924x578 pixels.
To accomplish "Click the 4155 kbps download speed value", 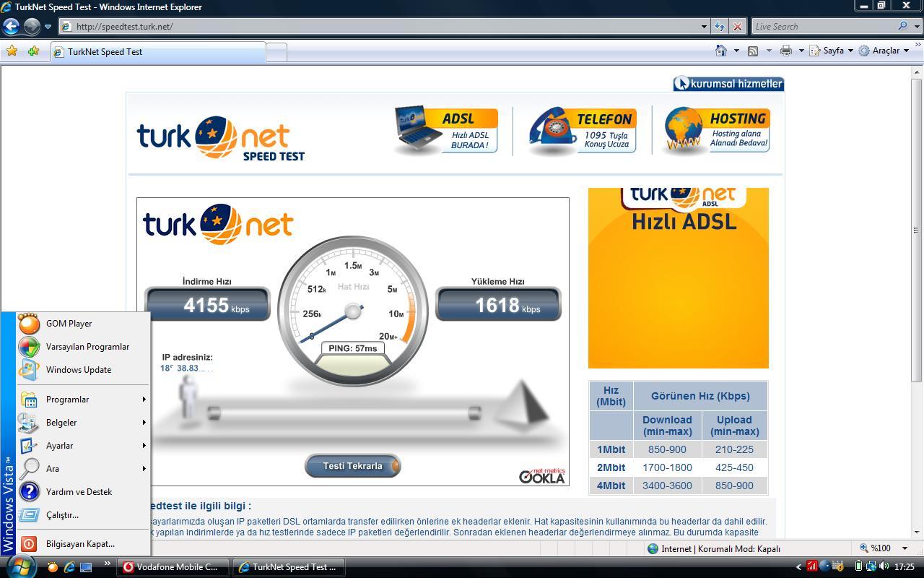I will (208, 306).
